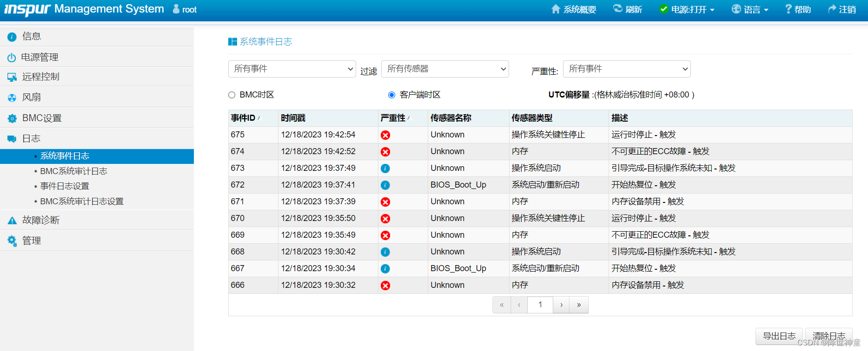Click the 电源管理 power icon in sidebar
This screenshot has height=351, width=868.
pos(12,58)
